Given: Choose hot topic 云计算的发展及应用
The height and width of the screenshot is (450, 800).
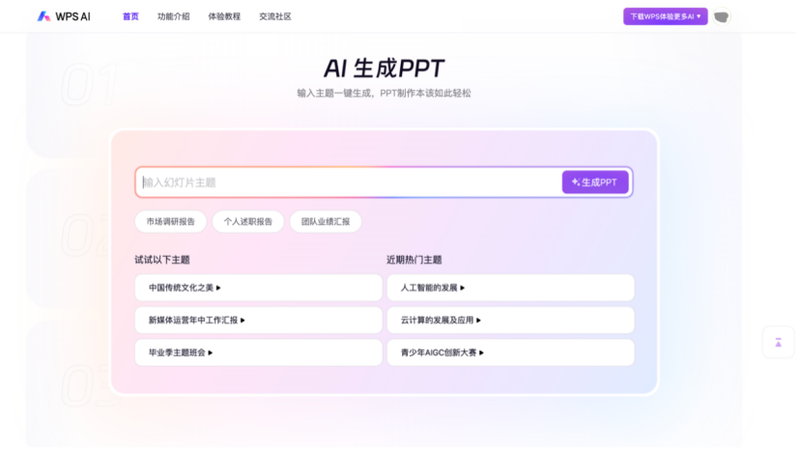Looking at the screenshot, I should pos(510,320).
